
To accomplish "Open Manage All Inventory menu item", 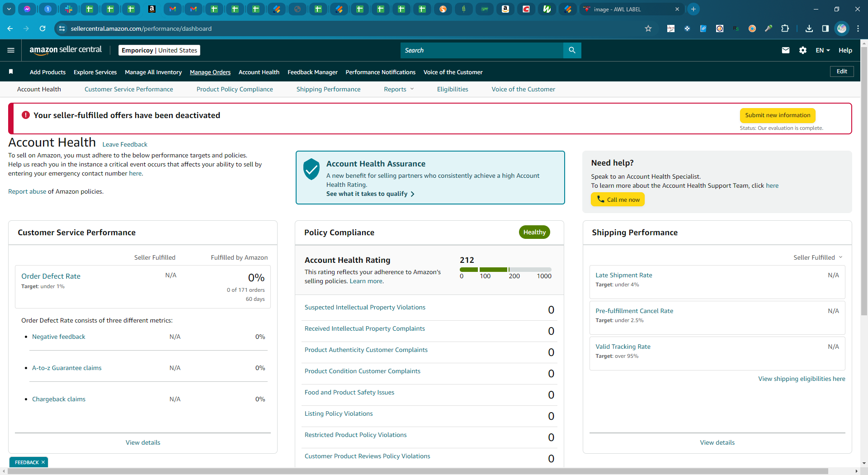I will (x=153, y=72).
